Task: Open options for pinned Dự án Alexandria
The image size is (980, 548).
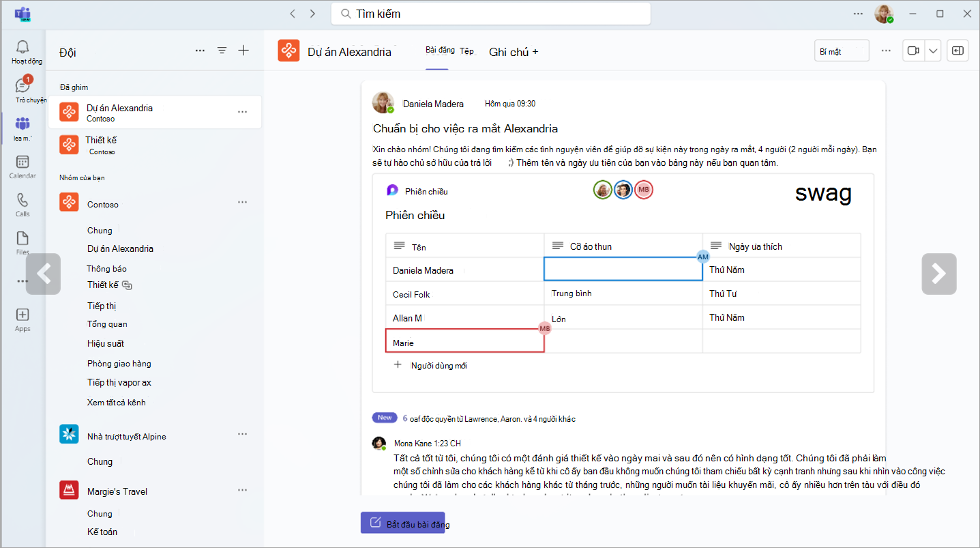Action: click(x=242, y=112)
